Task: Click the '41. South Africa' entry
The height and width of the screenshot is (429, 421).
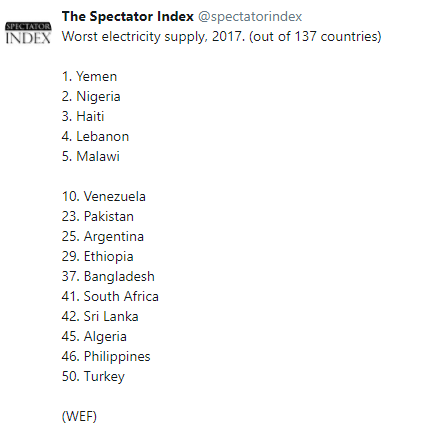Action: 110,297
